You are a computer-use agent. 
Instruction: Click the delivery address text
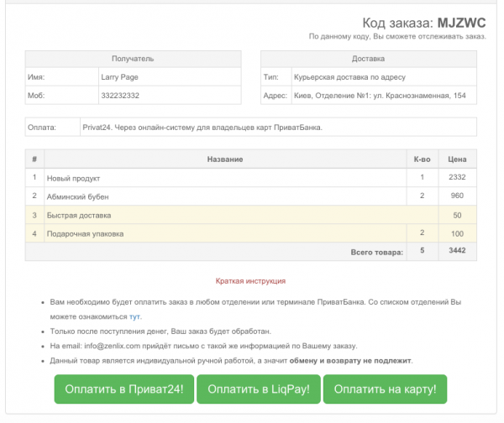click(x=379, y=96)
